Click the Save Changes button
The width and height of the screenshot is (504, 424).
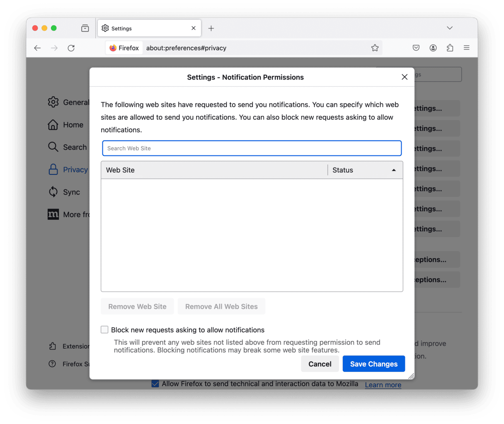coord(373,364)
